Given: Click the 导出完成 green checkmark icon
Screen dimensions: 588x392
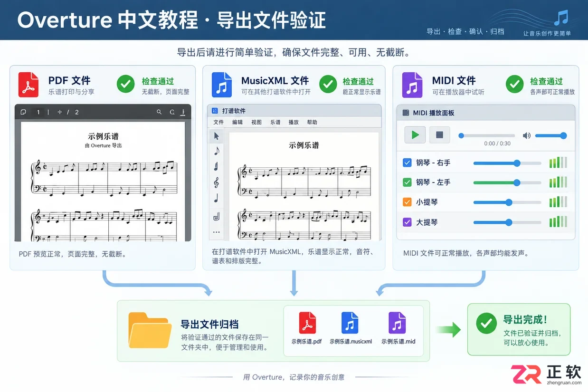Looking at the screenshot, I should (486, 324).
